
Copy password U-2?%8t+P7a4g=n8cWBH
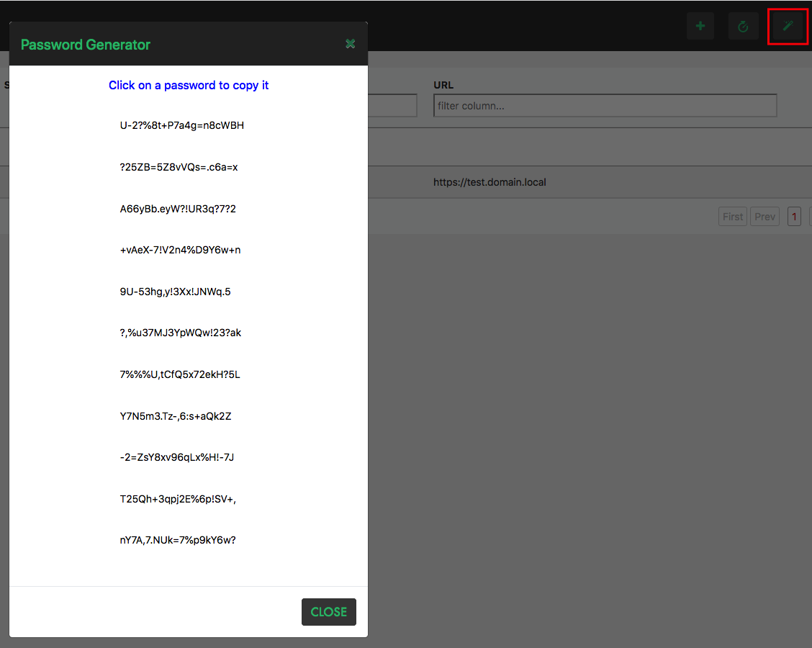(182, 125)
